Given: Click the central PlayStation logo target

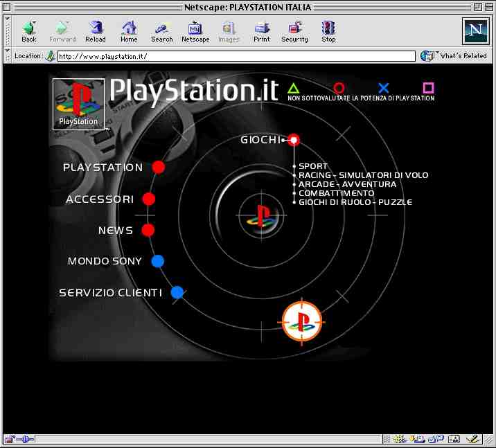Looking at the screenshot, I should pos(262,216).
